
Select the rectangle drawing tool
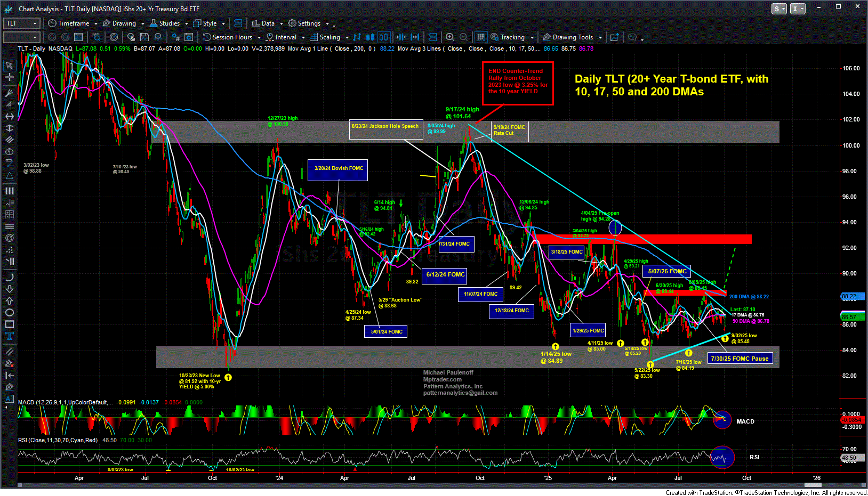click(9, 324)
